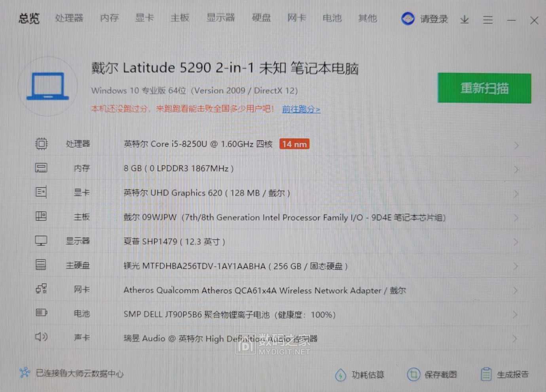Follow the 前往跑分 link
Viewport: 546px width, 392px height.
click(x=301, y=109)
